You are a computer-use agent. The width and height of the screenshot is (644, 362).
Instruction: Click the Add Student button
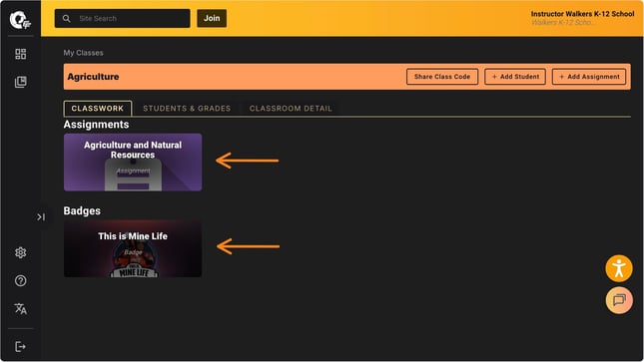(515, 77)
